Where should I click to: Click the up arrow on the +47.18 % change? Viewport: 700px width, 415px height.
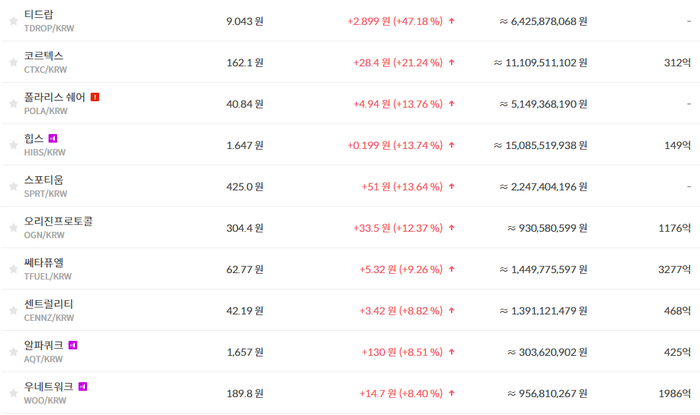tap(452, 21)
